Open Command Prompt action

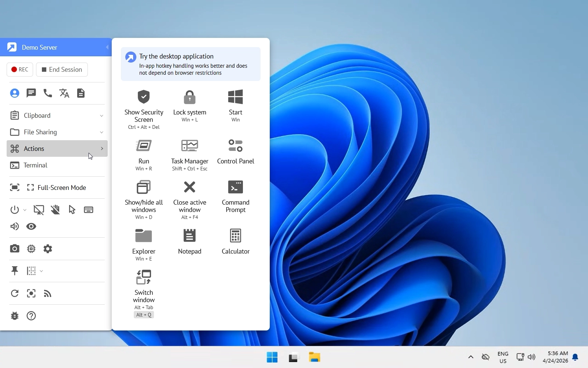(236, 196)
